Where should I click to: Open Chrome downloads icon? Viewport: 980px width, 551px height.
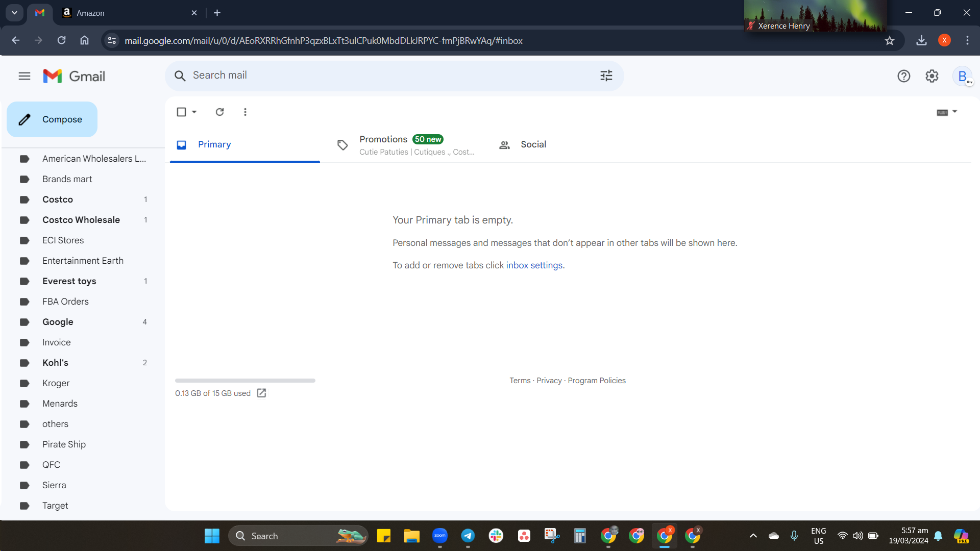click(921, 40)
